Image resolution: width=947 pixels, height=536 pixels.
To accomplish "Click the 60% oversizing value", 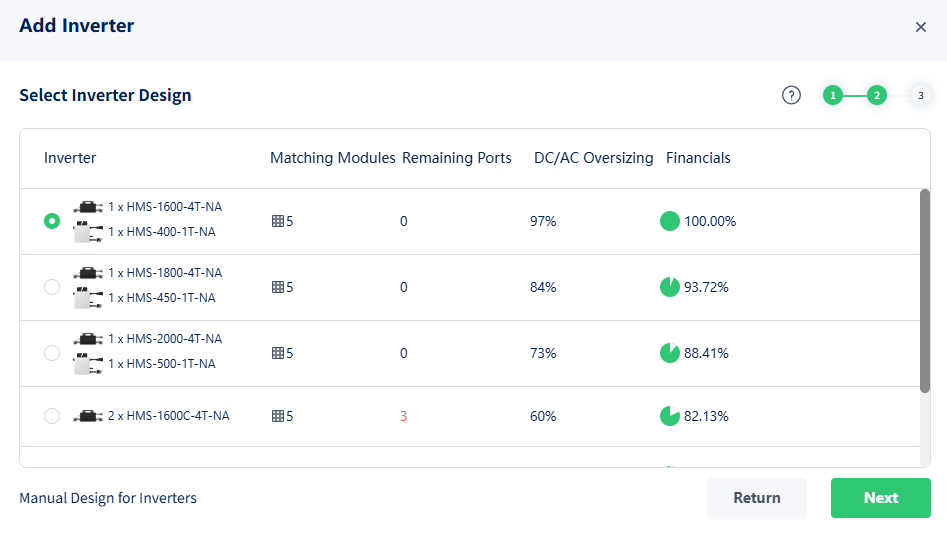I will coord(543,416).
